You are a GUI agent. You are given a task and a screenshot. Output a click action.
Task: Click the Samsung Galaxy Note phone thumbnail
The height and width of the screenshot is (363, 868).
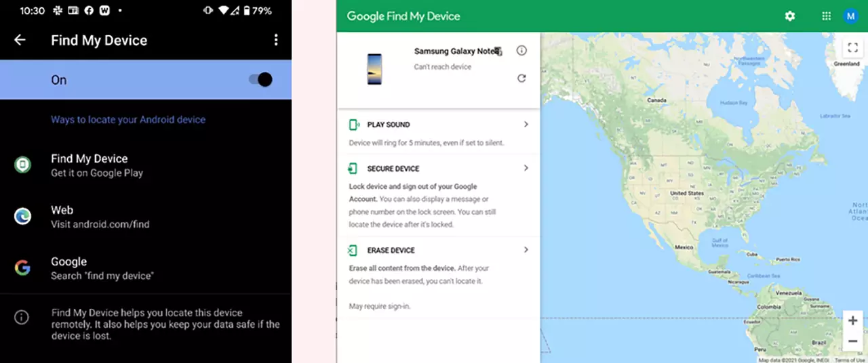tap(374, 69)
